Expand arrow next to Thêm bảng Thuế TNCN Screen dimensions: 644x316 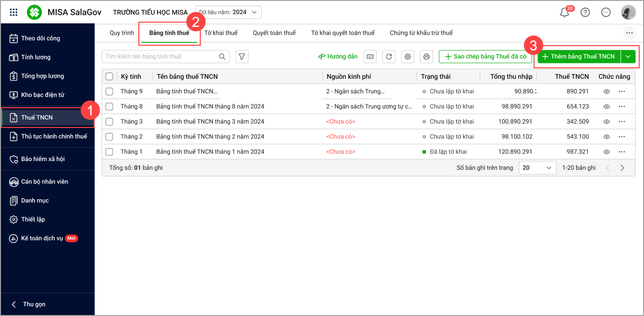628,57
